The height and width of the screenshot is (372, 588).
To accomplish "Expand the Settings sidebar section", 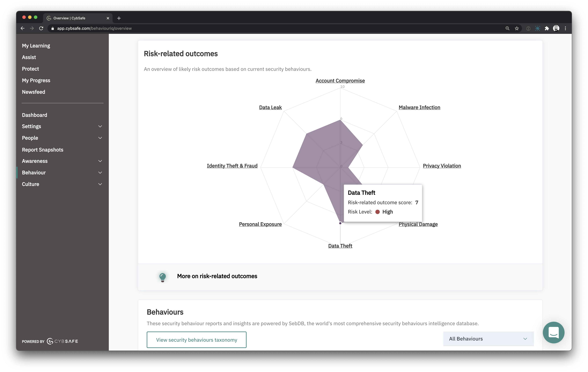I will 100,126.
